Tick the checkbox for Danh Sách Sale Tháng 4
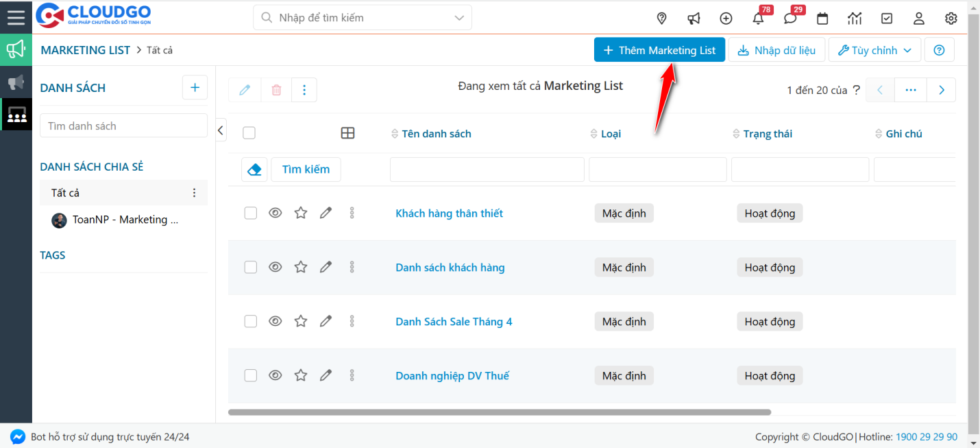The height and width of the screenshot is (448, 980). tap(251, 322)
